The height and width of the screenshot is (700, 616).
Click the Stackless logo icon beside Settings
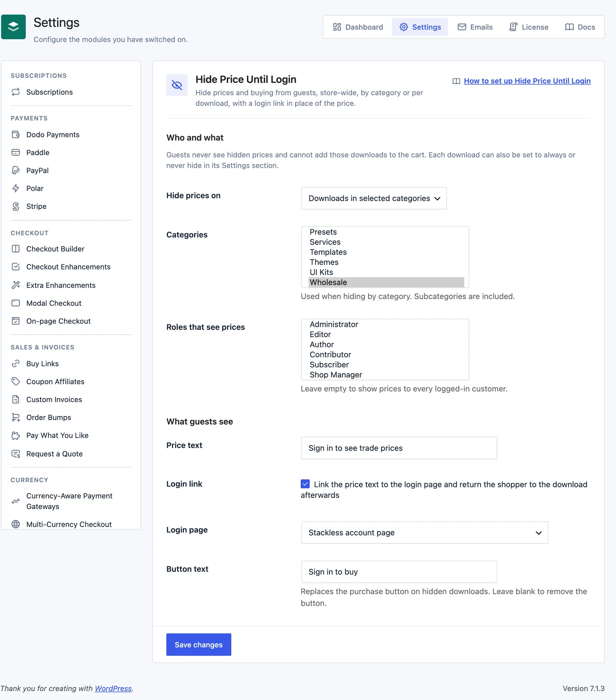[13, 27]
